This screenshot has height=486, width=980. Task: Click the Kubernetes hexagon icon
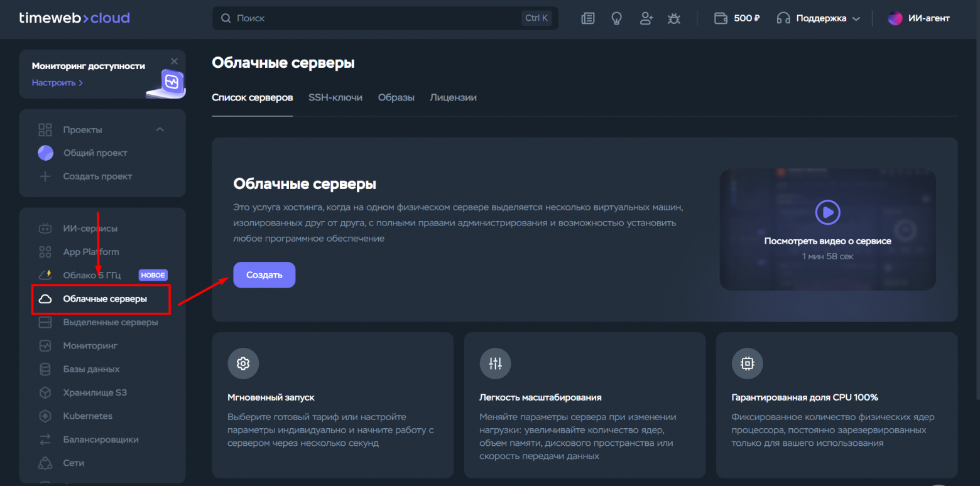click(45, 416)
